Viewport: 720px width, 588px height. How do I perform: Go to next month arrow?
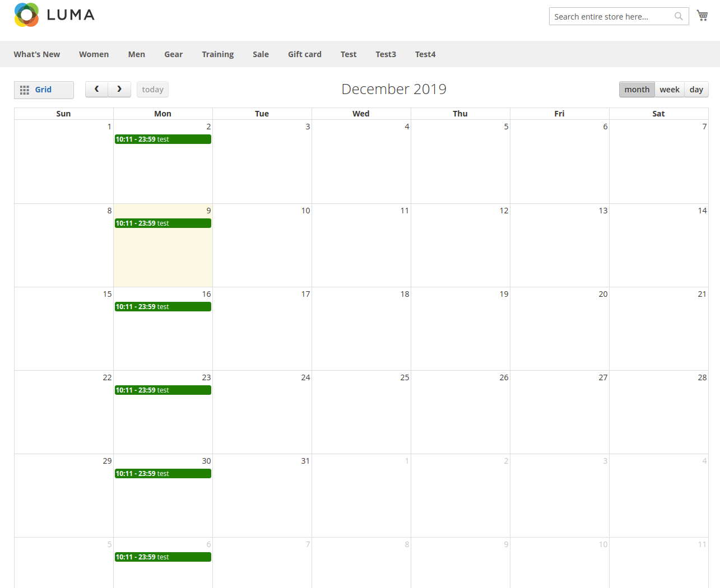[x=119, y=89]
